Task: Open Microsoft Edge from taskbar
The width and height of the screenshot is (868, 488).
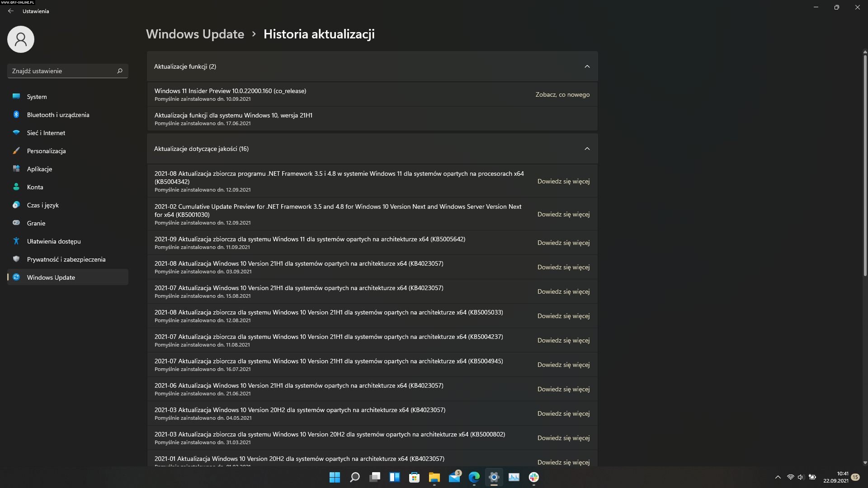Action: coord(474,477)
